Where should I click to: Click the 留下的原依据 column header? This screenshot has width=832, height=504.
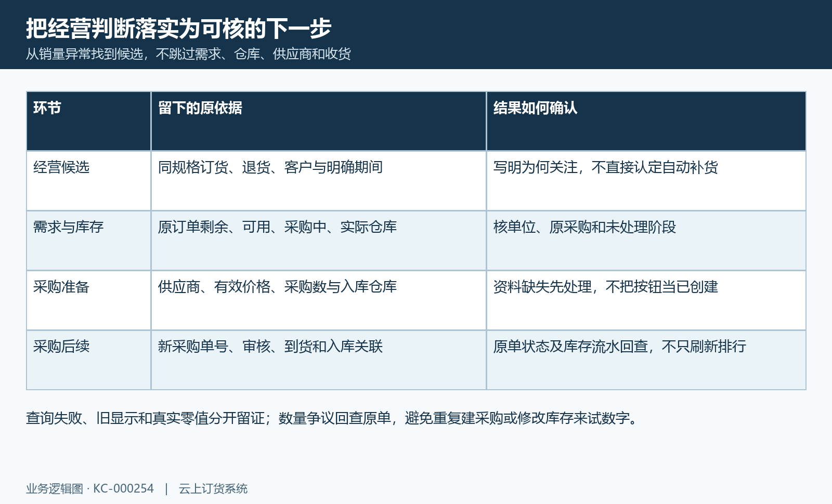point(319,121)
